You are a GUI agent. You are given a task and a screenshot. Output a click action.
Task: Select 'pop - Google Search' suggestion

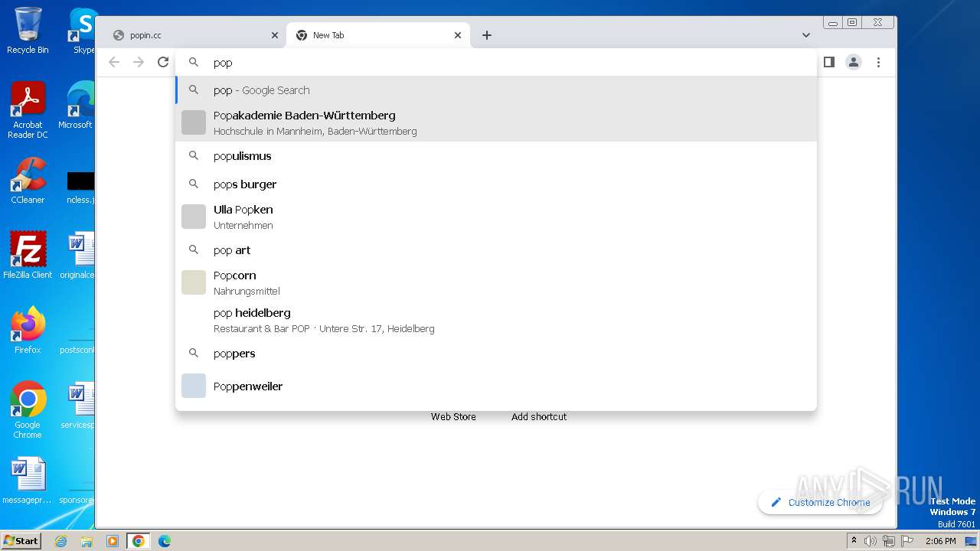(x=496, y=90)
